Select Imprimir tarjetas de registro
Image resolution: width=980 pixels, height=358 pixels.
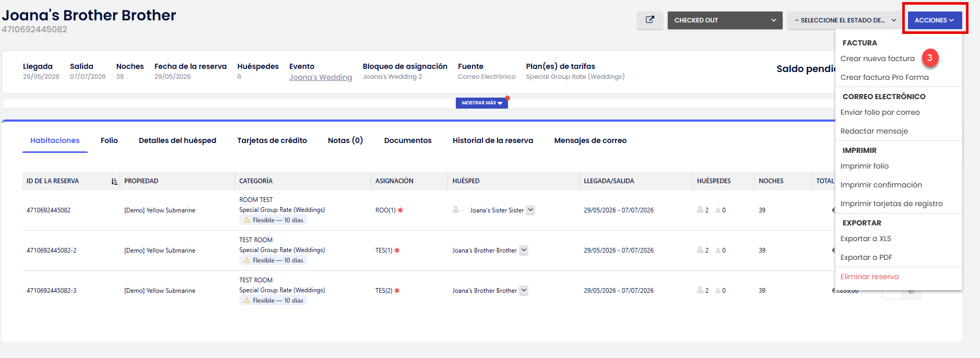click(892, 204)
